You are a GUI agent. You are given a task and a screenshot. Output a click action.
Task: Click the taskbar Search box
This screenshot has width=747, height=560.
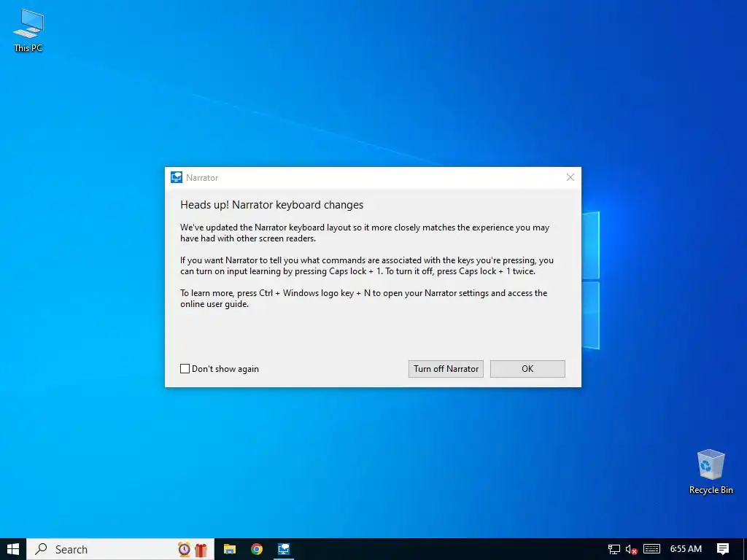click(120, 549)
